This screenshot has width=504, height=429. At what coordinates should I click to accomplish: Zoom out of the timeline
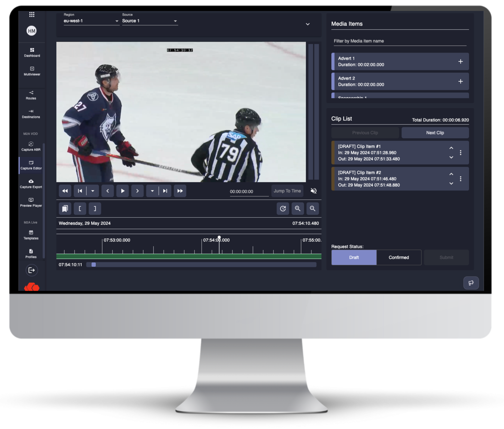coord(312,209)
